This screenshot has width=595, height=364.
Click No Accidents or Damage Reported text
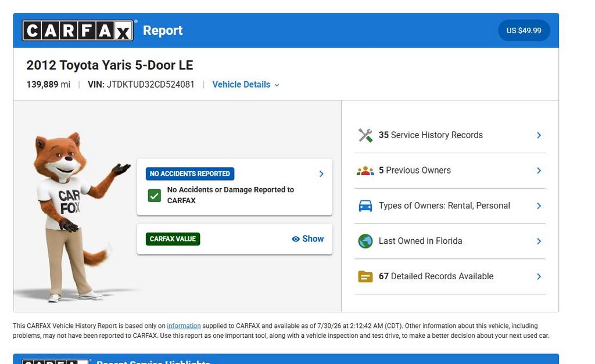pyautogui.click(x=231, y=195)
